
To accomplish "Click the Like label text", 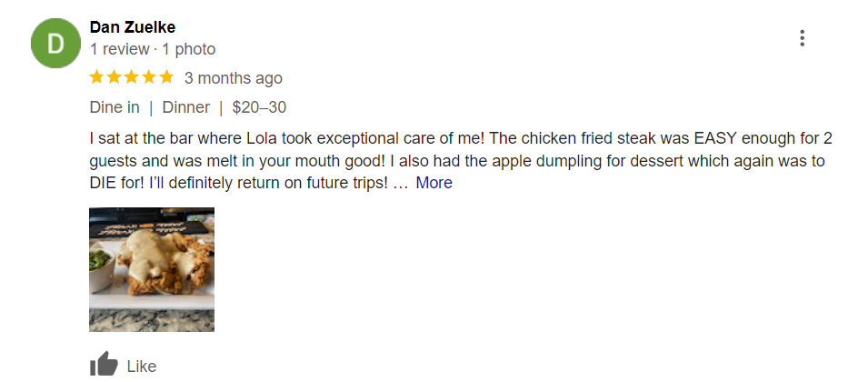I will click(x=142, y=366).
